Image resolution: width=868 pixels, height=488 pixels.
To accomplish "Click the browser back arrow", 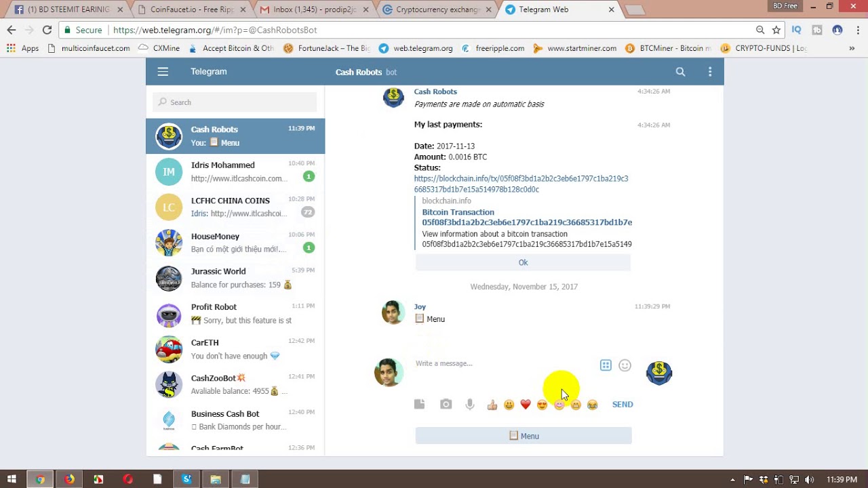I will coord(12,30).
